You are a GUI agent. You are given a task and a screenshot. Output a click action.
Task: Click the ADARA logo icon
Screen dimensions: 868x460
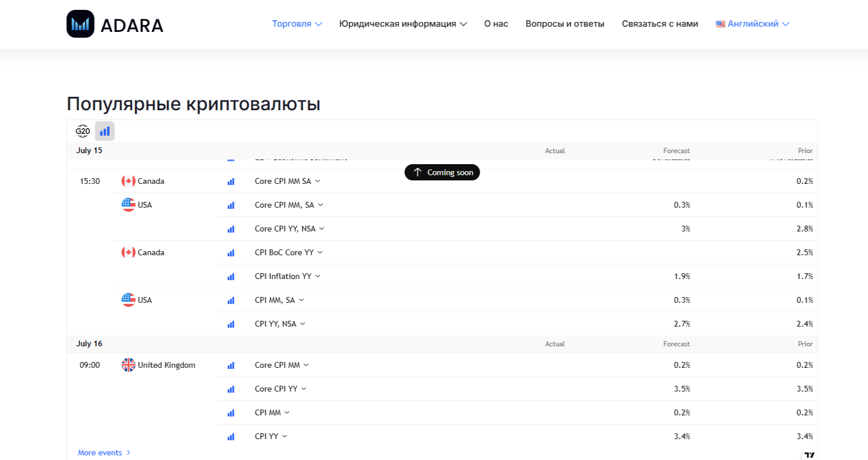(x=81, y=24)
